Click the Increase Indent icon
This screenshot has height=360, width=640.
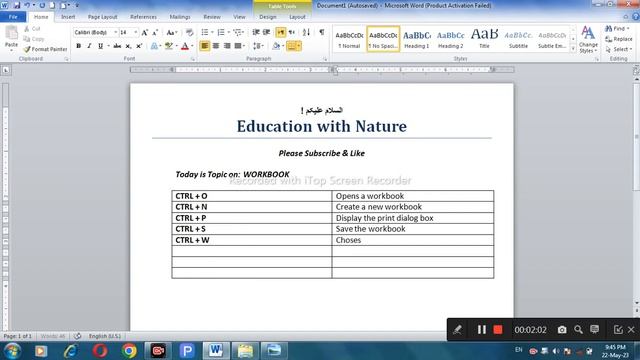point(267,32)
